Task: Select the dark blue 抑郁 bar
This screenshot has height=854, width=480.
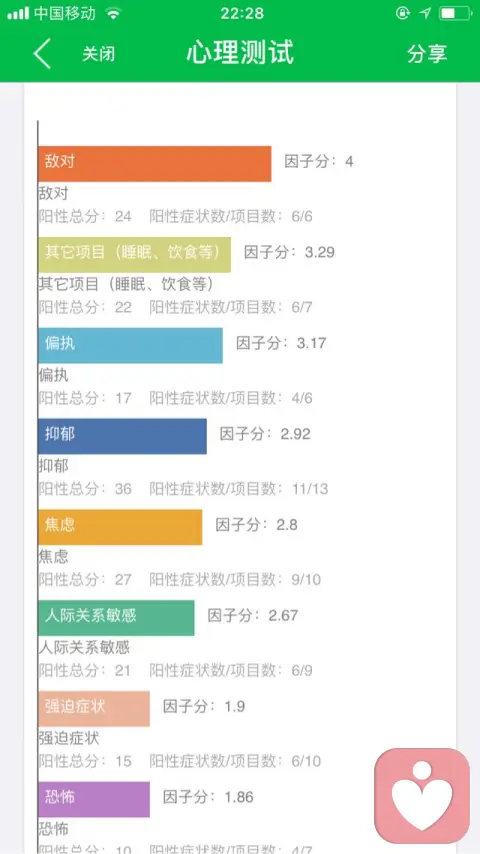Action: (123, 436)
